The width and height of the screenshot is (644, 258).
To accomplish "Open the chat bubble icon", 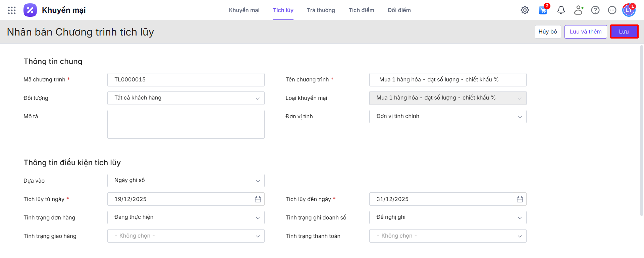I will point(612,10).
